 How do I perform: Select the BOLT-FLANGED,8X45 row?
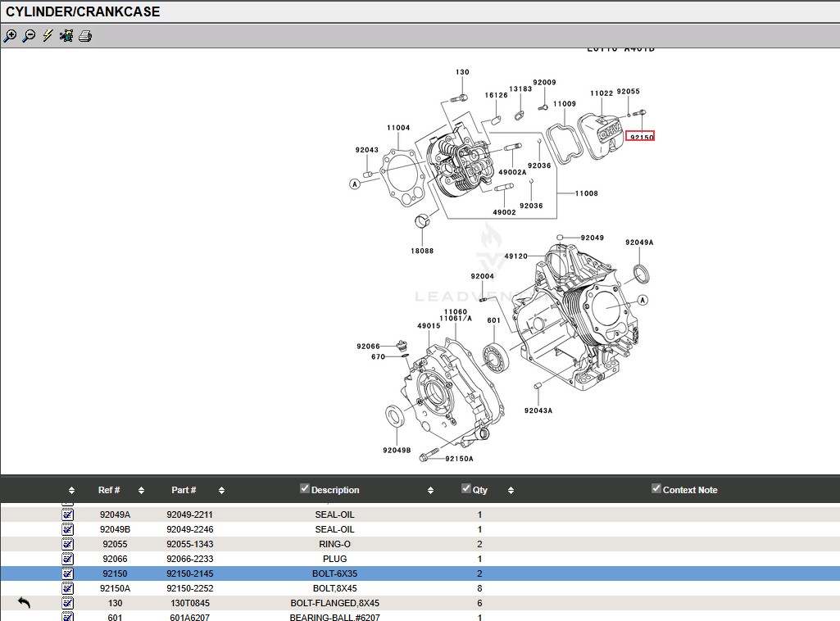click(334, 603)
